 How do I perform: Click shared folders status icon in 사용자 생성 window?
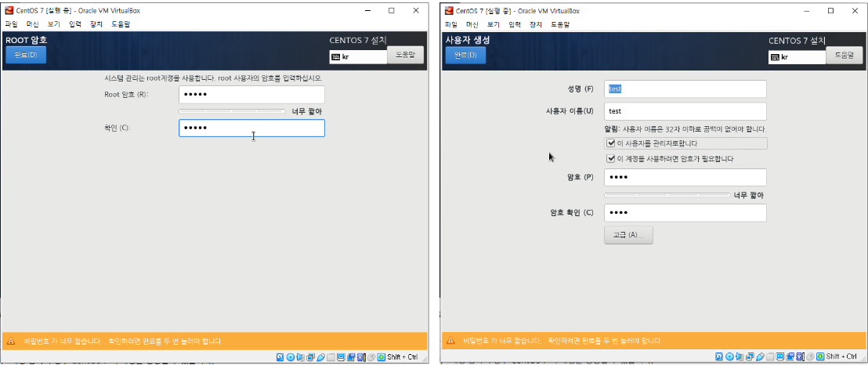tap(770, 357)
